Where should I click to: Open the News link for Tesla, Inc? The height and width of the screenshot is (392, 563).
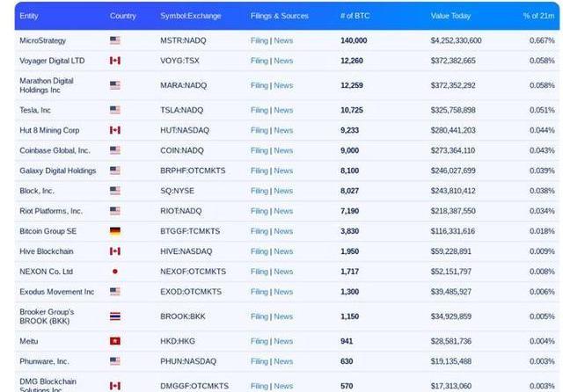283,110
